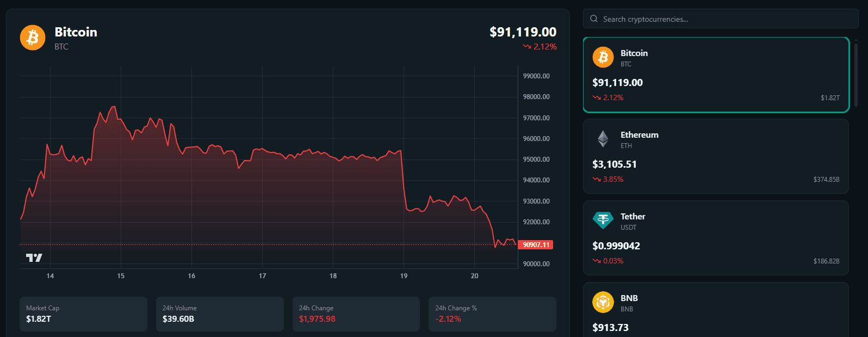Click the downtrend arrow under header price
This screenshot has height=337, width=868.
[x=527, y=47]
